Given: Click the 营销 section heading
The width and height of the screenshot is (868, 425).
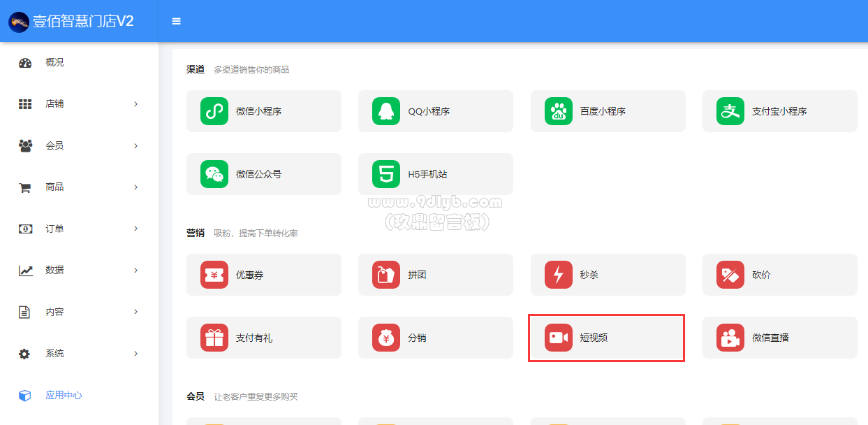Looking at the screenshot, I should [x=196, y=233].
